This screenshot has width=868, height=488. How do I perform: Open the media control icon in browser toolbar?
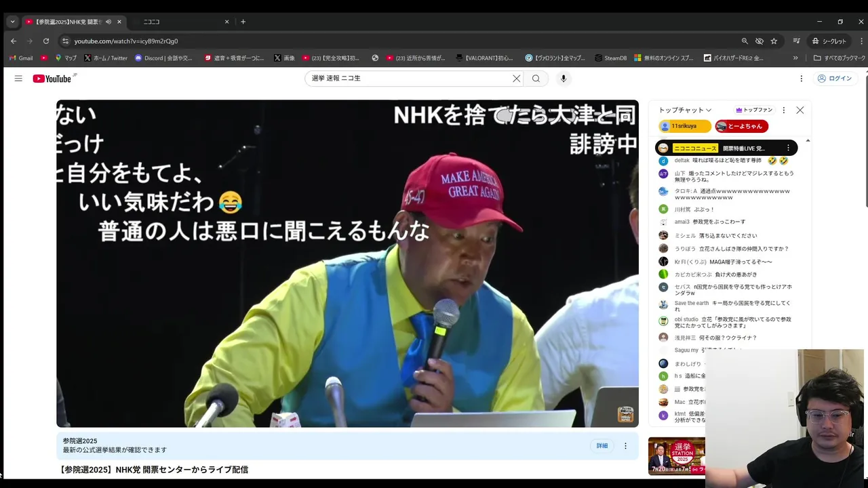[x=797, y=41]
